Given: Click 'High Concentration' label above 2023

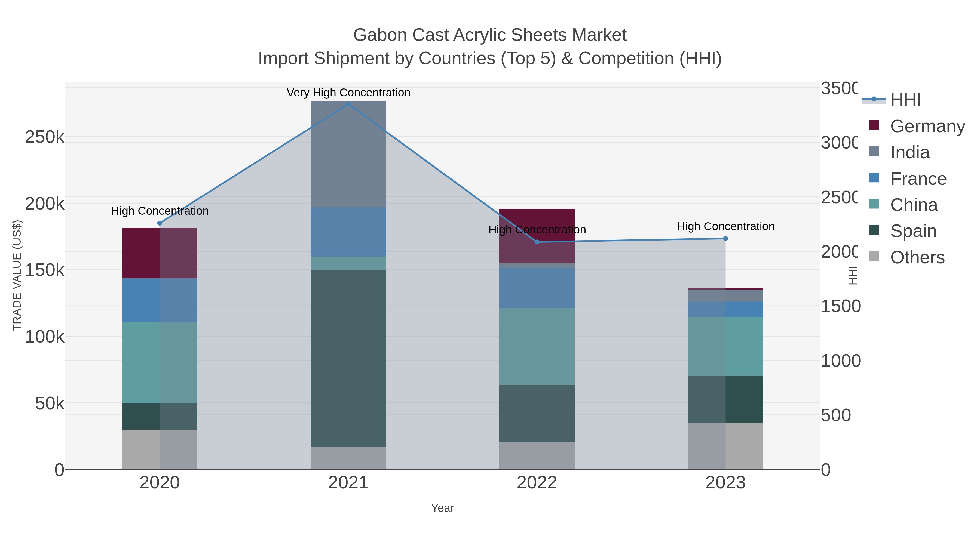Looking at the screenshot, I should click(726, 226).
